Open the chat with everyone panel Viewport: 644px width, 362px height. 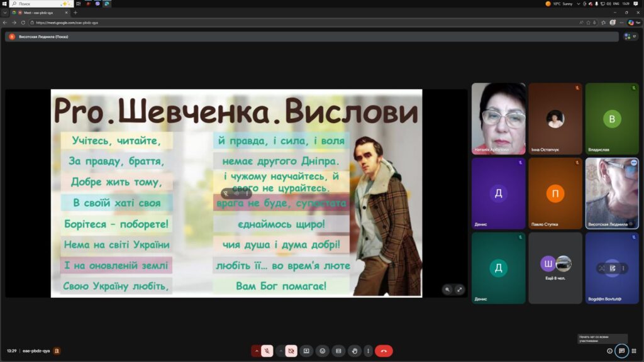click(x=621, y=351)
